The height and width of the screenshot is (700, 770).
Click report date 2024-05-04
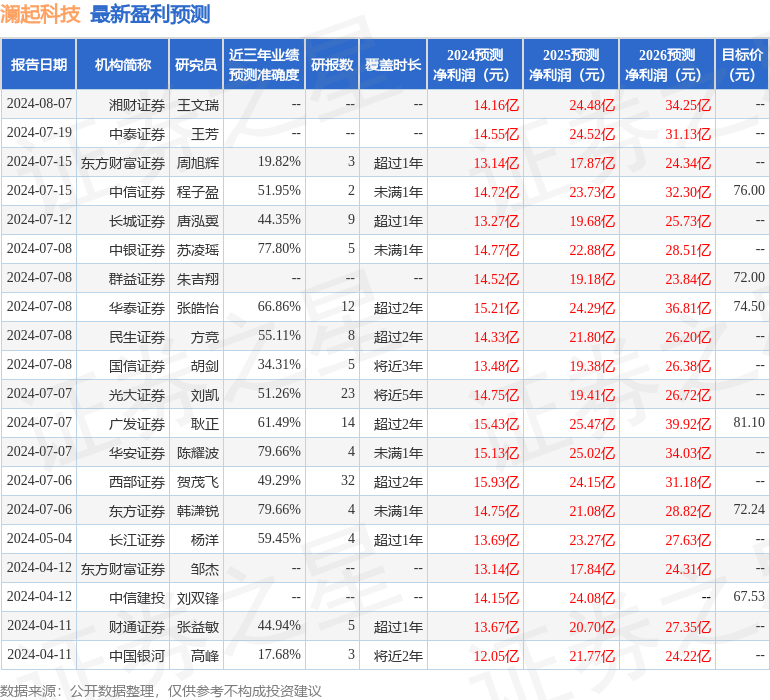coord(39,538)
